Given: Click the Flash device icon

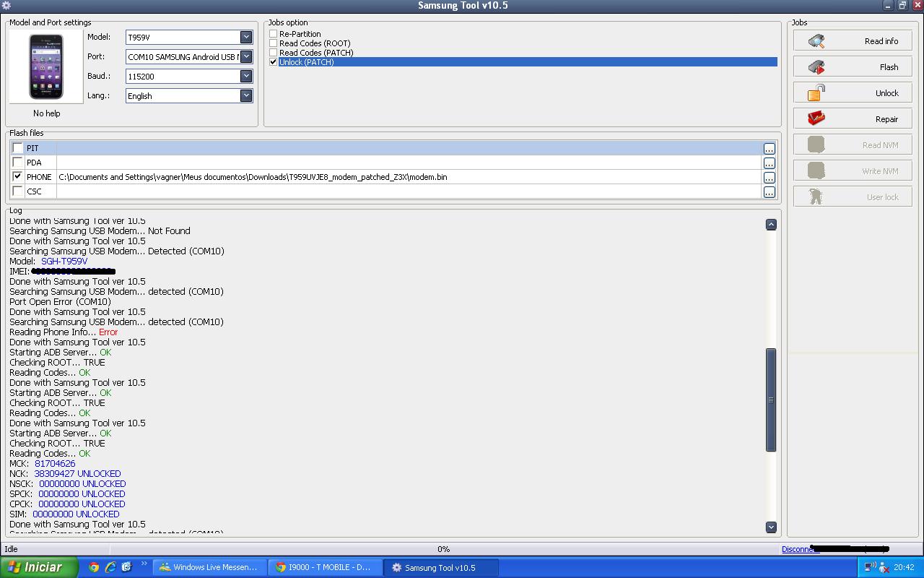Looking at the screenshot, I should (816, 67).
